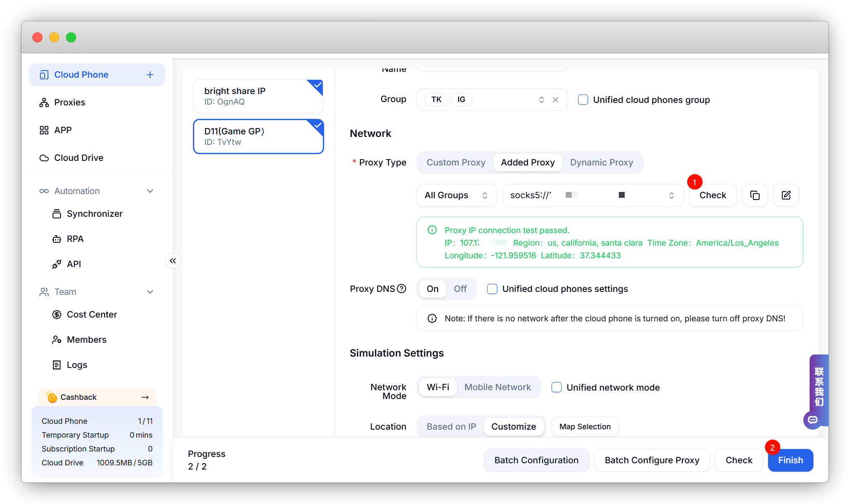
Task: Click the edit proxy pencil icon
Action: [x=786, y=195]
